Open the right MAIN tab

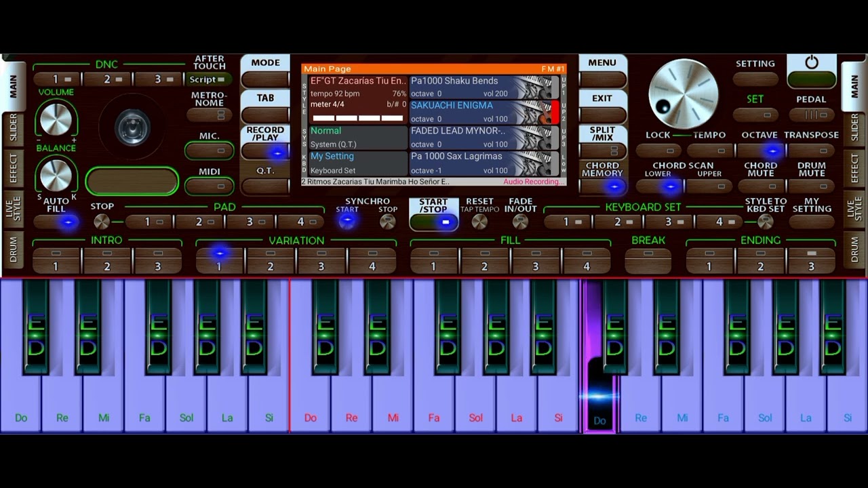854,87
